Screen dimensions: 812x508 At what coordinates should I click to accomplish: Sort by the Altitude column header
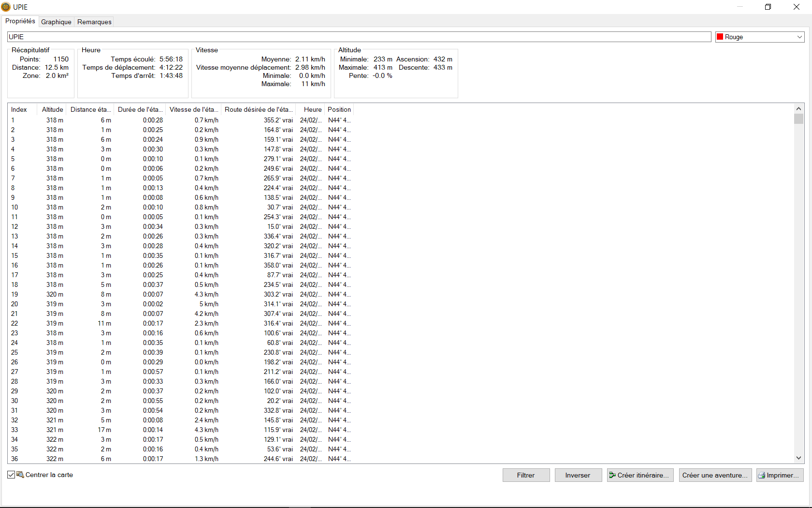click(52, 109)
